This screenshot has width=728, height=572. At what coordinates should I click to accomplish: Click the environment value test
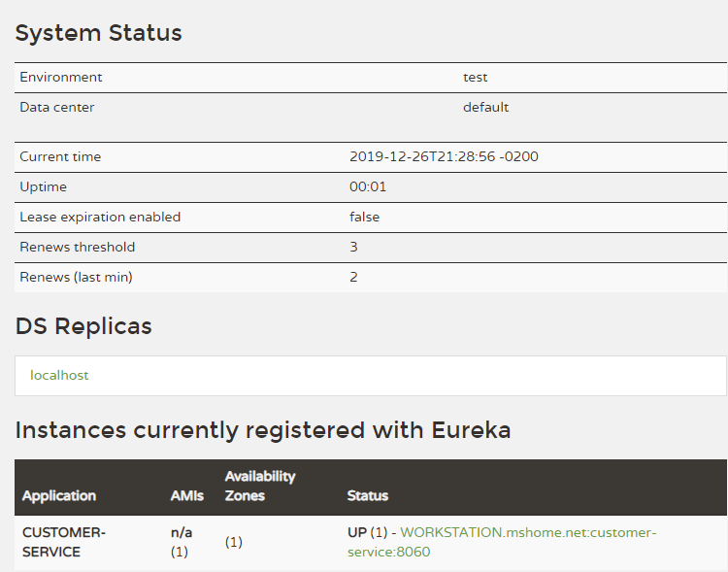tap(475, 77)
